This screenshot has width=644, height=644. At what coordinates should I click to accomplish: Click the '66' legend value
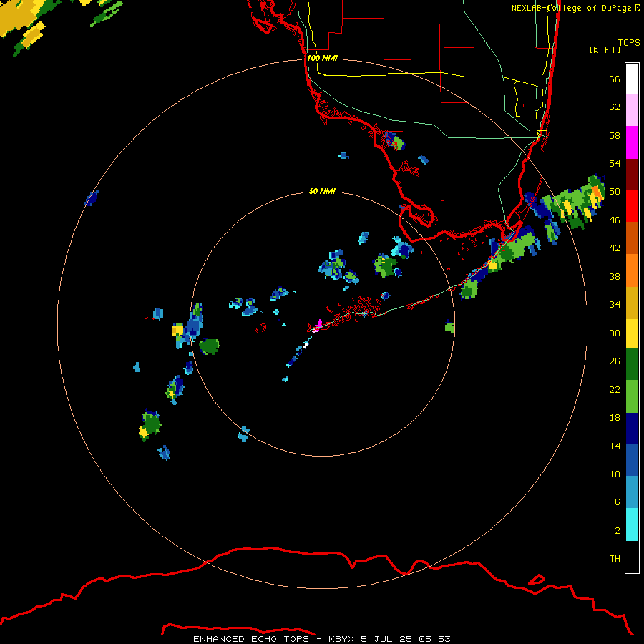pyautogui.click(x=615, y=79)
